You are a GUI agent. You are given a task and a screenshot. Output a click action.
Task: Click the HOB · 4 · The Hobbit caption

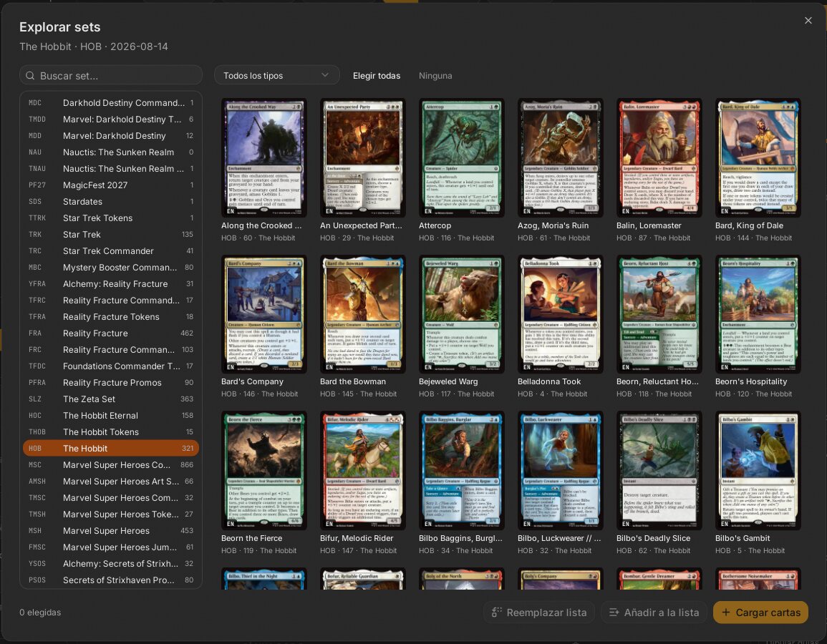pos(552,394)
